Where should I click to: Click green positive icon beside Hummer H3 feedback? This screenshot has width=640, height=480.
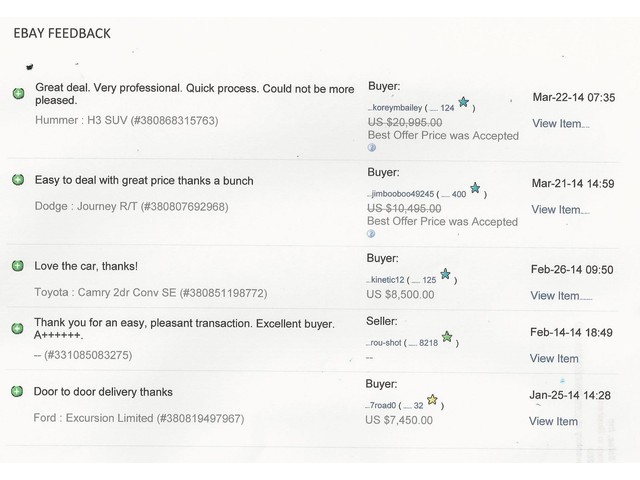pyautogui.click(x=18, y=93)
